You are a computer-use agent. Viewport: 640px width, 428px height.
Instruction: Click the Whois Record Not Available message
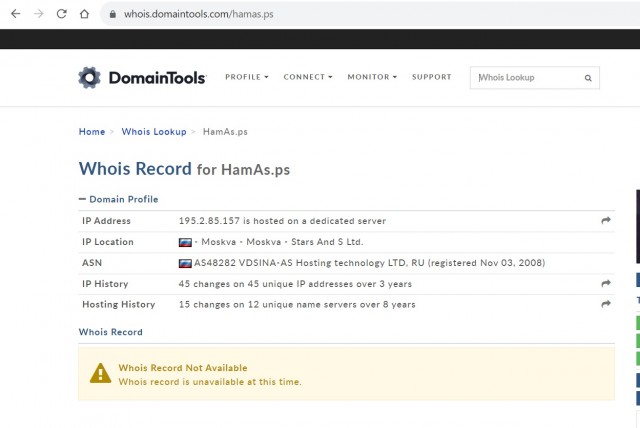183,368
